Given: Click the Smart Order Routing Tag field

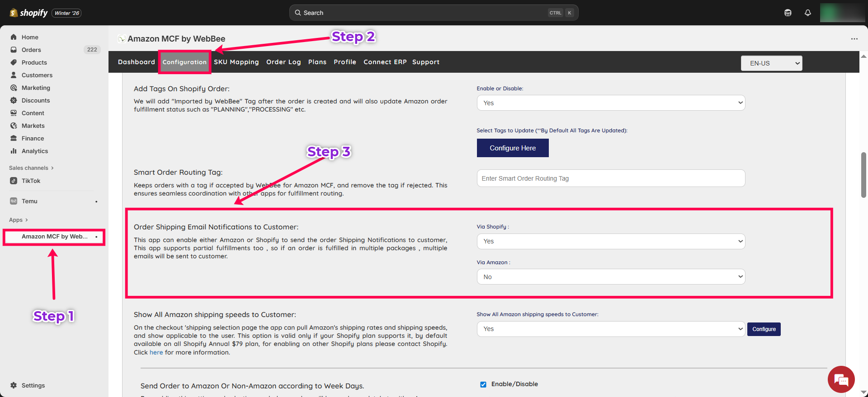Looking at the screenshot, I should point(611,178).
